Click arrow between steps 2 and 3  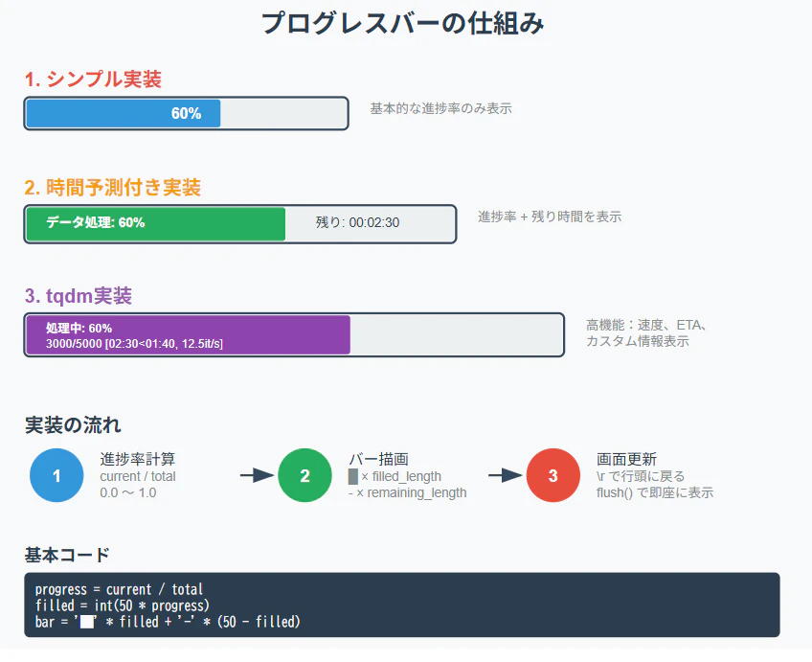click(x=506, y=475)
